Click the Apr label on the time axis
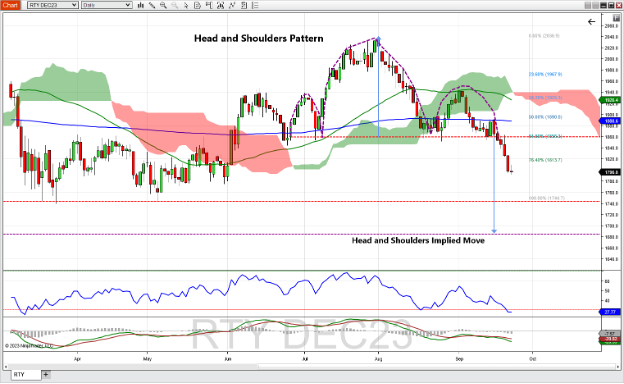This screenshot has height=384, width=624. click(x=77, y=359)
